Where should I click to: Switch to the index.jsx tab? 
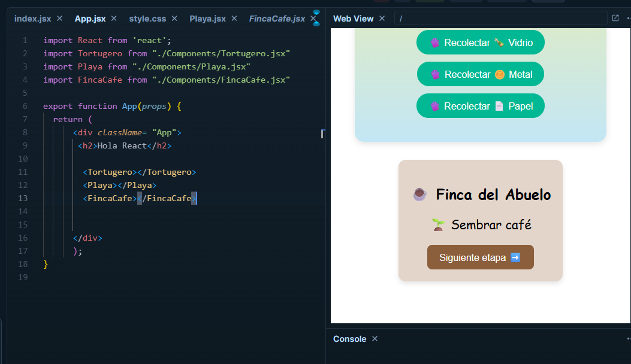click(x=32, y=19)
